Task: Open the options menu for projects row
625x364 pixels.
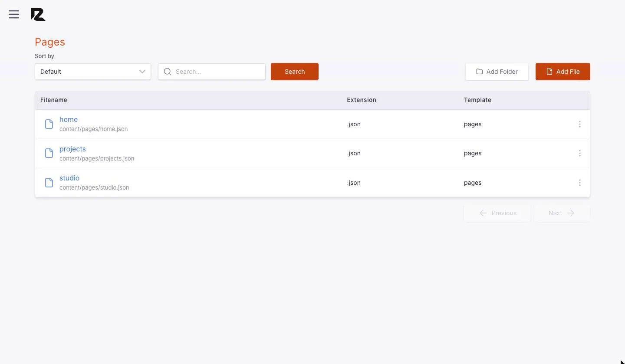Action: (579, 153)
